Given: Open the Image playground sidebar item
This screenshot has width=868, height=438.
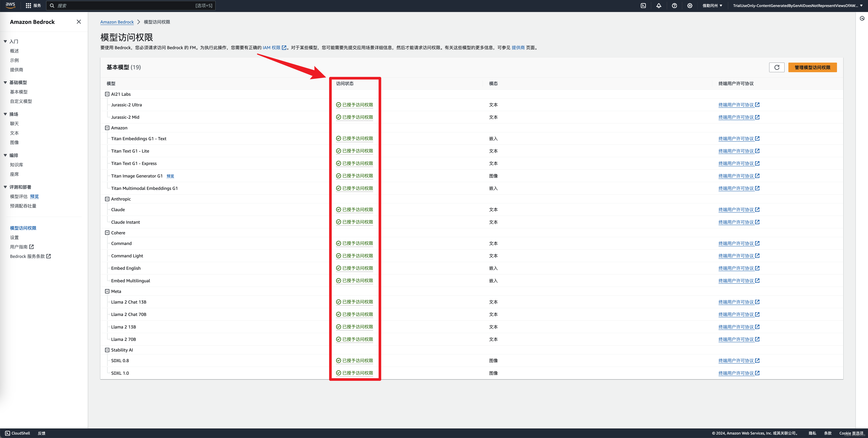Looking at the screenshot, I should 14,143.
